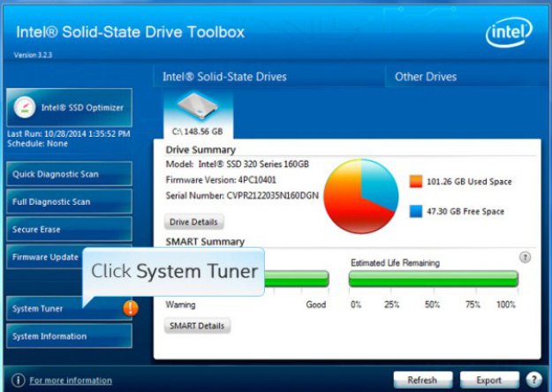Click the Refresh button
Screen dimensions: 552x392
(x=422, y=381)
